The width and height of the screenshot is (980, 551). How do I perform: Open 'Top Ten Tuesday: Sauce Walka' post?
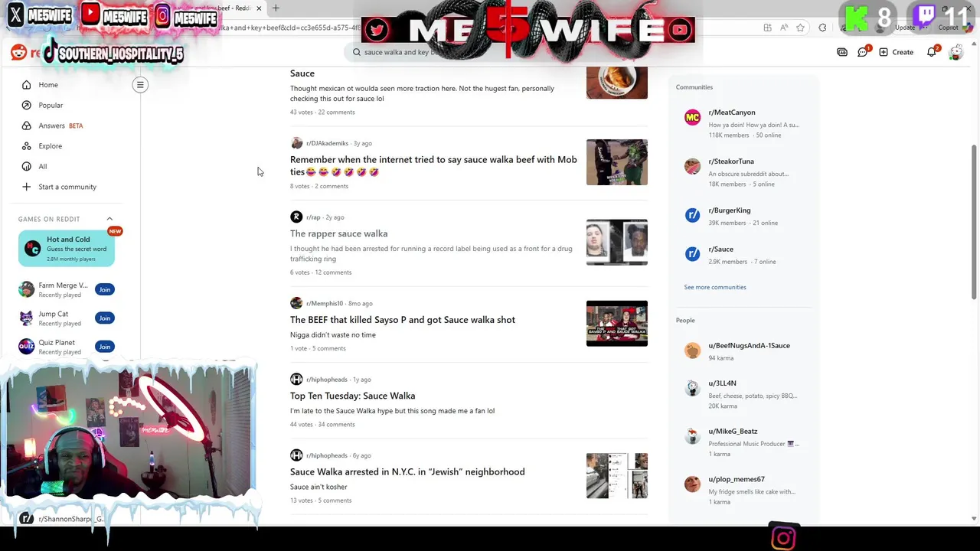(352, 396)
